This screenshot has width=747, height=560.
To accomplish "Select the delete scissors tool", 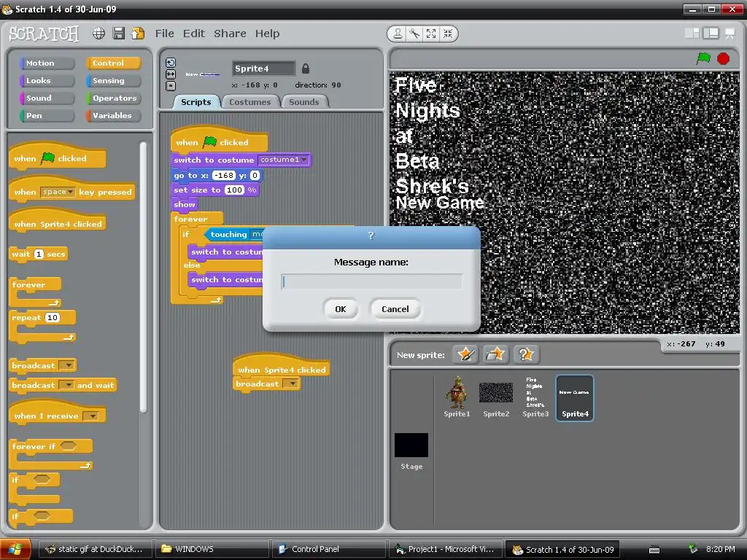I will pos(414,34).
